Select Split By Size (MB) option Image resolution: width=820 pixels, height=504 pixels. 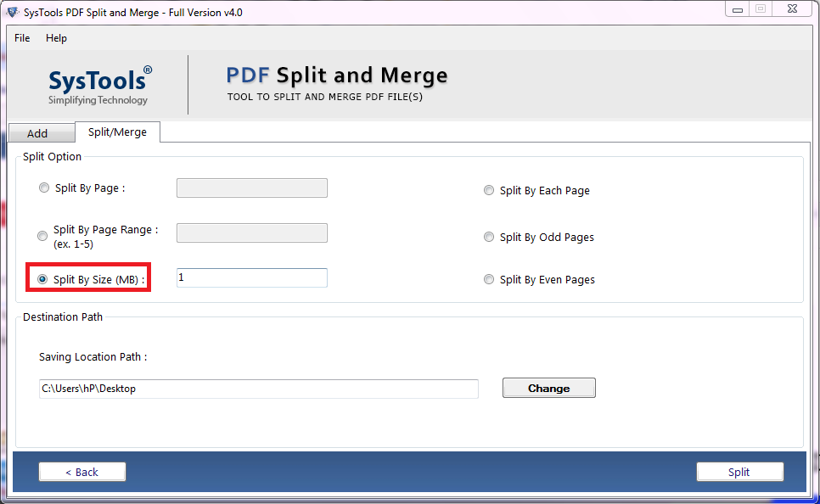pos(43,278)
